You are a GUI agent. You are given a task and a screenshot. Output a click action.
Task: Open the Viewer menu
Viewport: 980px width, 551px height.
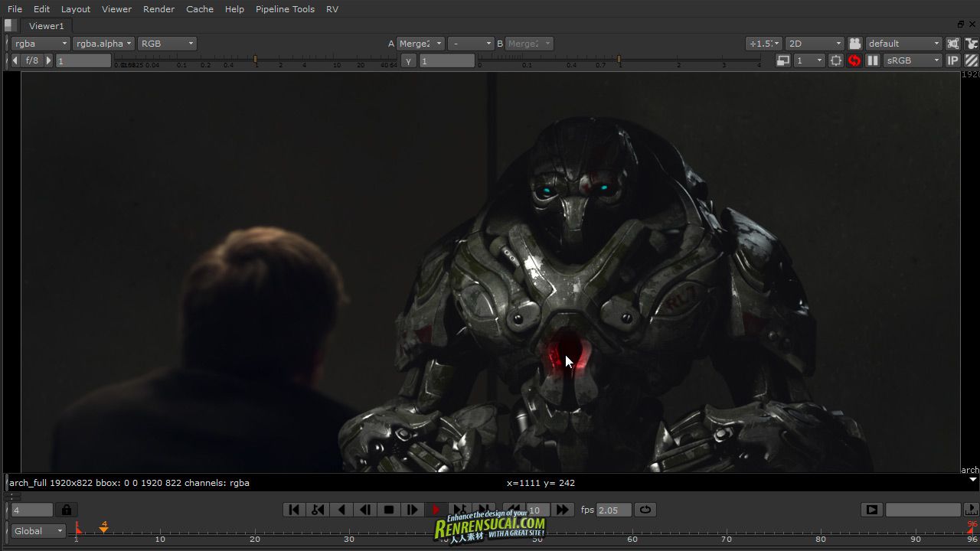[x=116, y=9]
